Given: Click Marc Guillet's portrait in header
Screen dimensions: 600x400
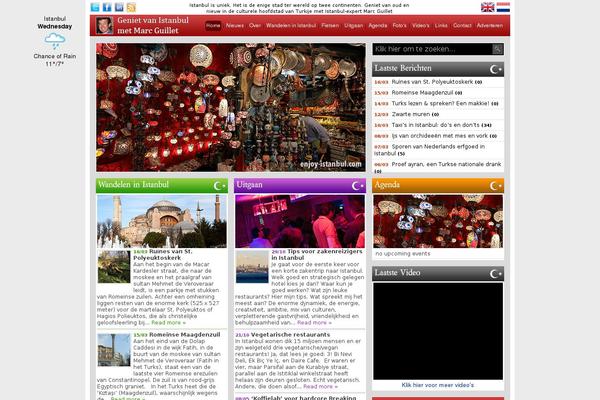Looking at the screenshot, I should coord(104,25).
